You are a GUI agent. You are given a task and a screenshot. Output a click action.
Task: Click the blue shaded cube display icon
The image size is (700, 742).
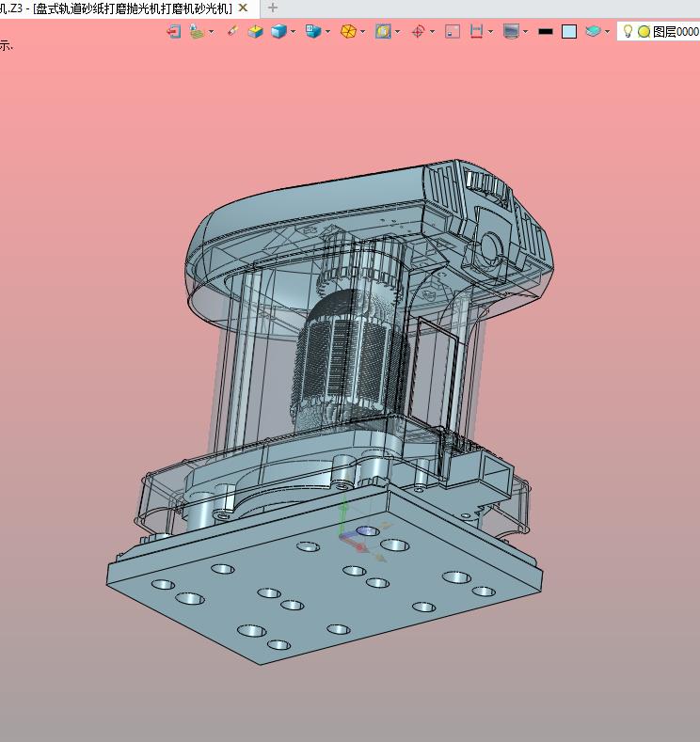pyautogui.click(x=278, y=32)
